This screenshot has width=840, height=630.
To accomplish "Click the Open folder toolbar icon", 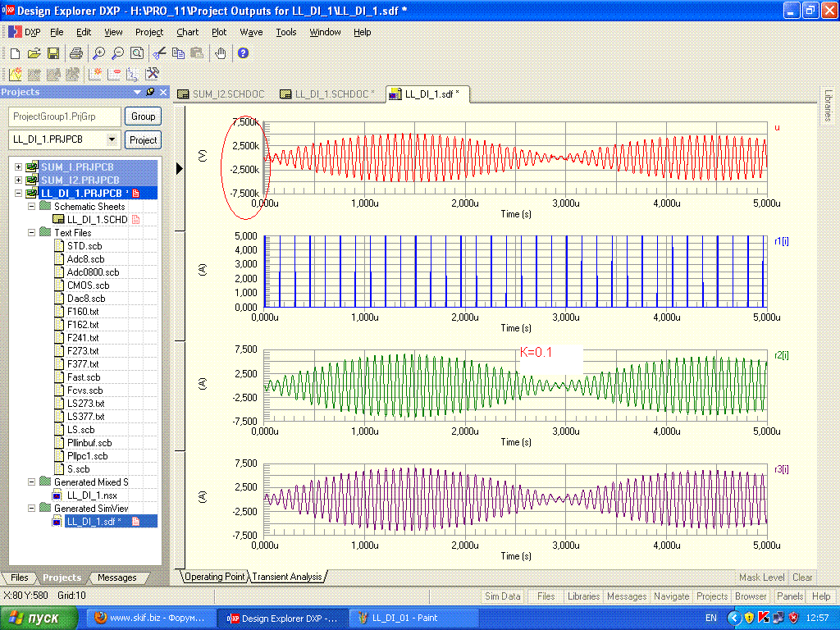I will coord(34,53).
